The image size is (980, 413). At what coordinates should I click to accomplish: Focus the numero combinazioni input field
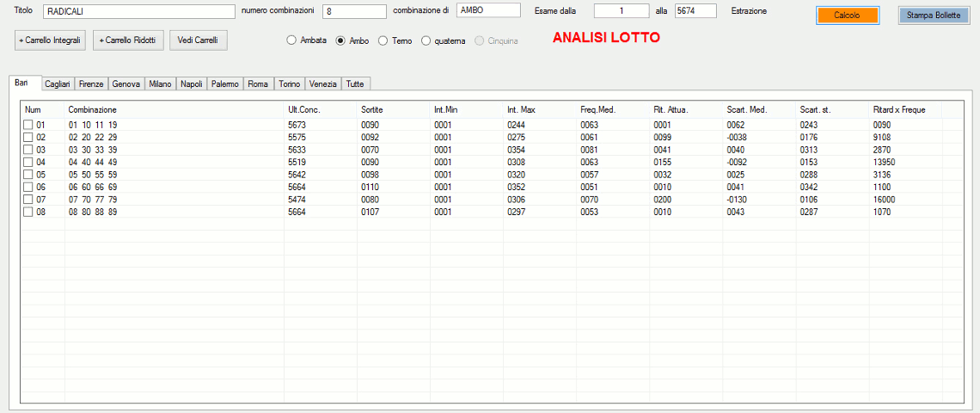pyautogui.click(x=354, y=11)
